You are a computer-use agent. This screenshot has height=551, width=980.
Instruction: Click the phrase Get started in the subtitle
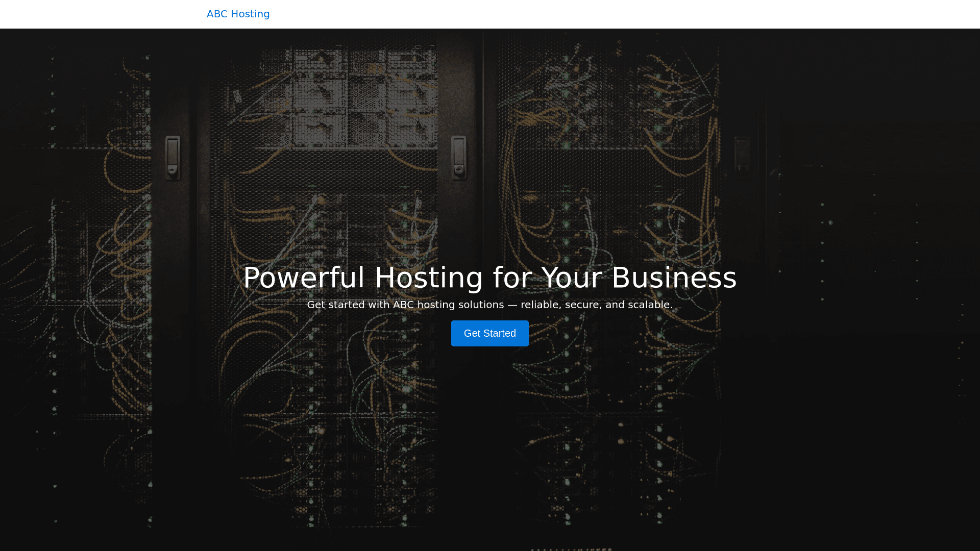pyautogui.click(x=335, y=305)
